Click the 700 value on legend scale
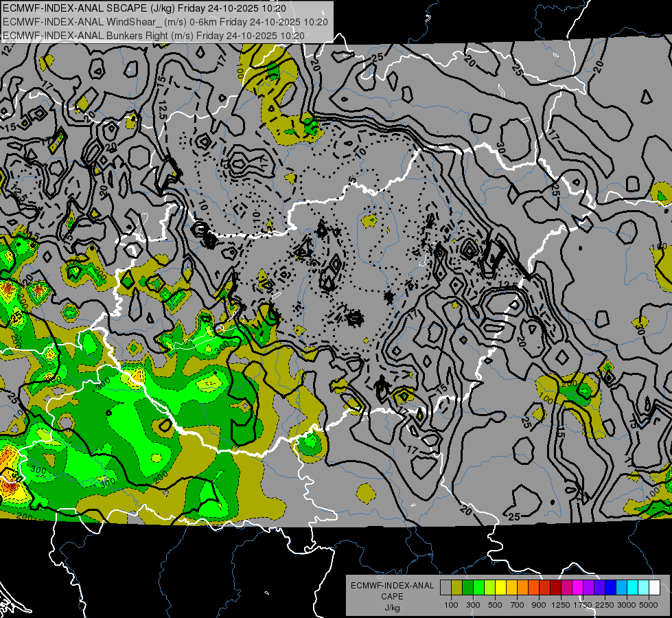 point(518,605)
